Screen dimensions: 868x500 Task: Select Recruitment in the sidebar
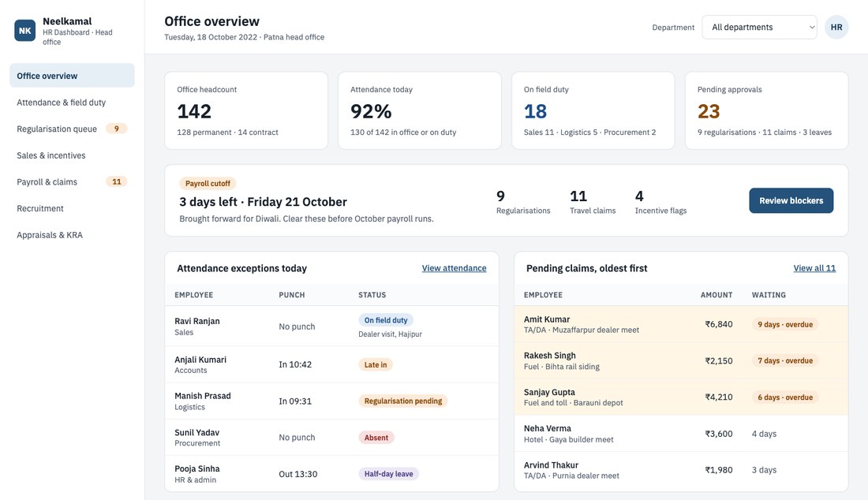72,208
